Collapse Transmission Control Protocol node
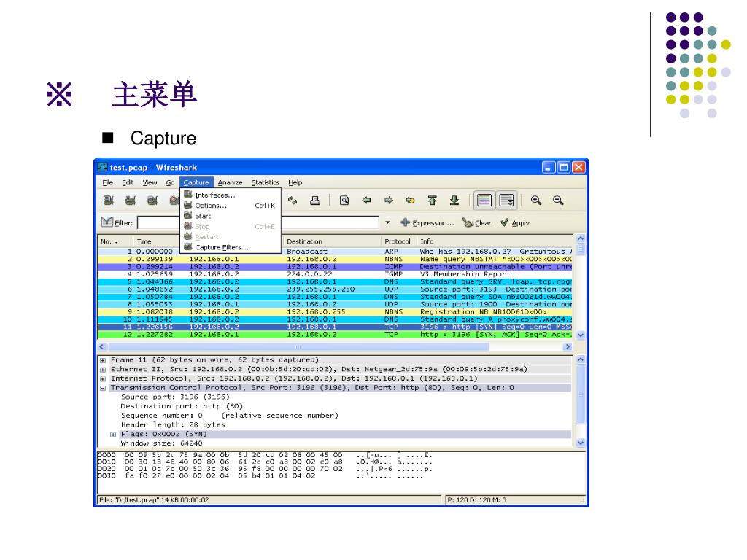This screenshot has height=560, width=747. 102,388
